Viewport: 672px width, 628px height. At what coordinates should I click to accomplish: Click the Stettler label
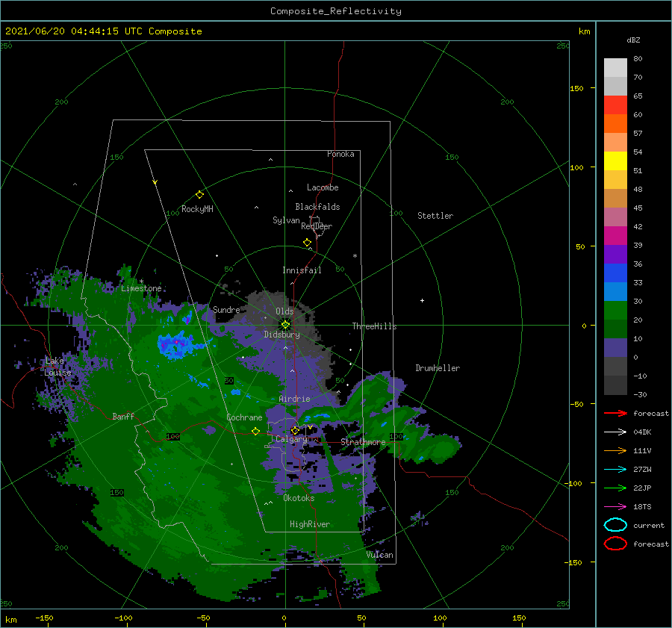click(x=435, y=216)
